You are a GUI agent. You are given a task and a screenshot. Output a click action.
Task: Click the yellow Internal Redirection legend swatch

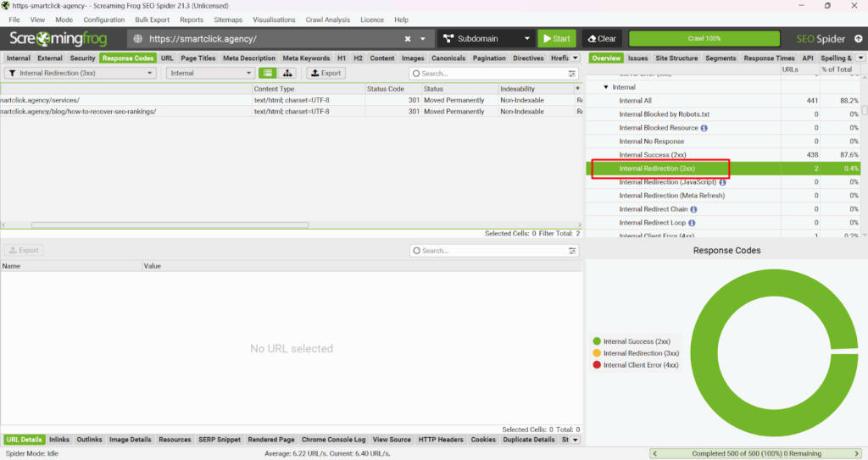[x=597, y=353]
